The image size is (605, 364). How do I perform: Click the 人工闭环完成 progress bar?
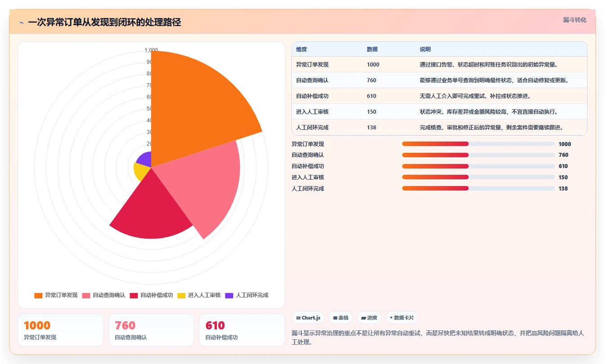click(x=478, y=189)
